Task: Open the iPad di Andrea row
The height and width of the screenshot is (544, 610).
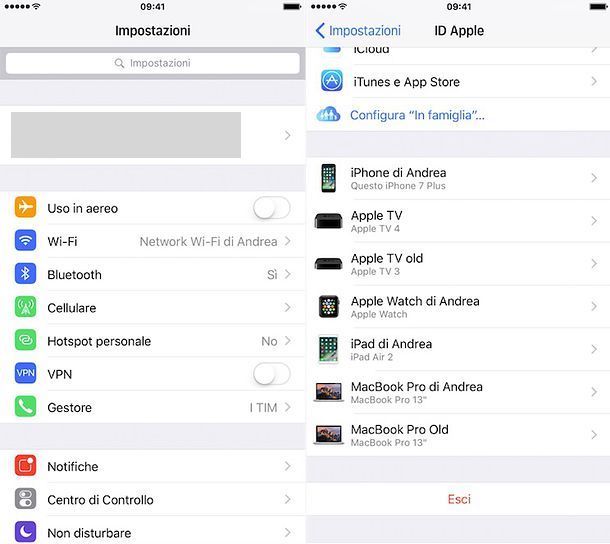Action: click(458, 349)
